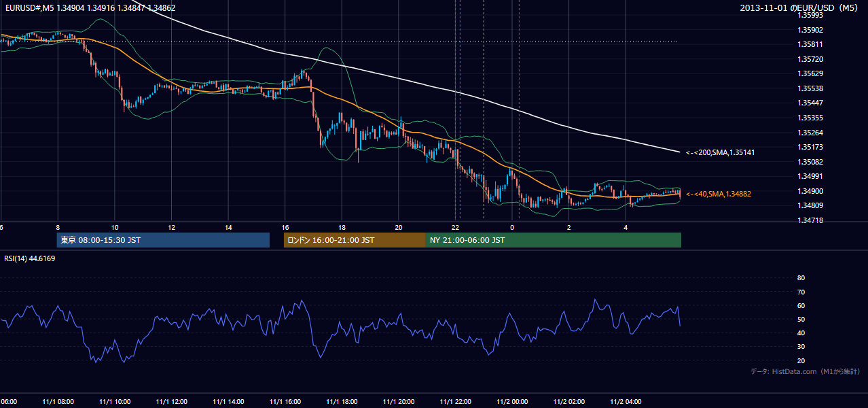Click RSI axis level 20
Viewport: 868px width, 408px height.
(x=801, y=360)
